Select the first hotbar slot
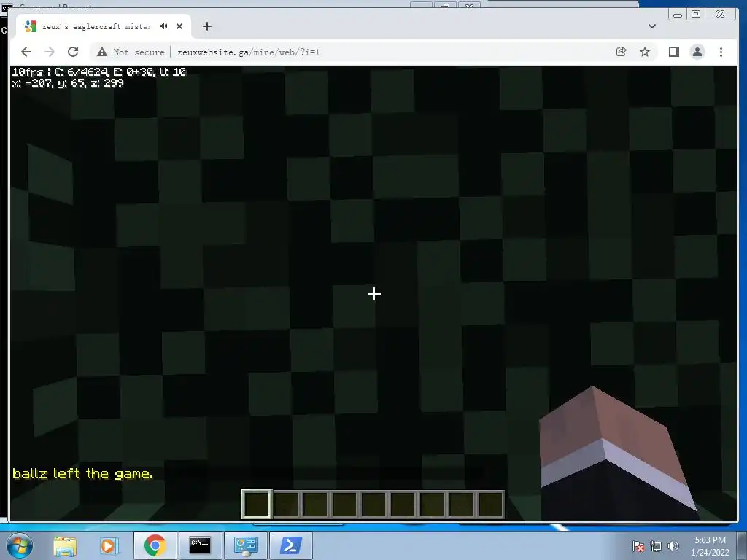 pos(257,504)
